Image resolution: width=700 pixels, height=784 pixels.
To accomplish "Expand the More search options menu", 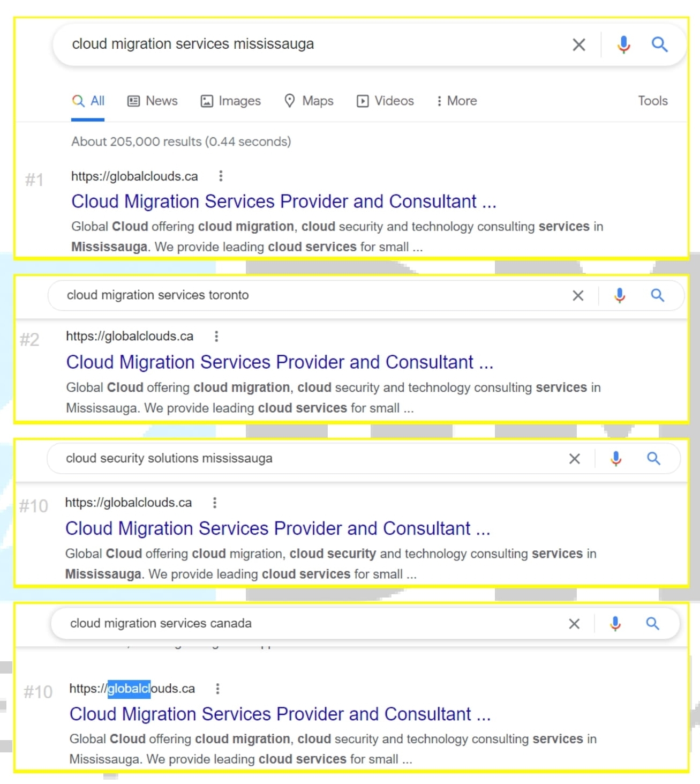I will tap(456, 101).
